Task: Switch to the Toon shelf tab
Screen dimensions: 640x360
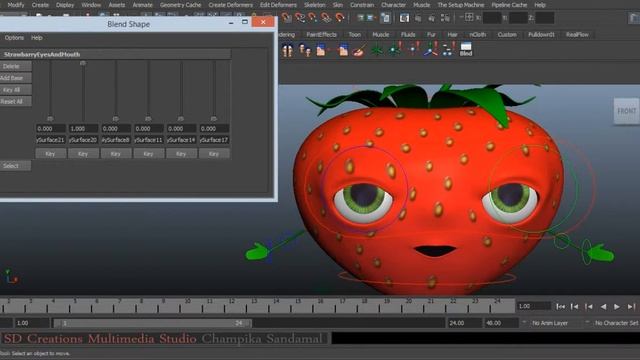Action: point(354,35)
